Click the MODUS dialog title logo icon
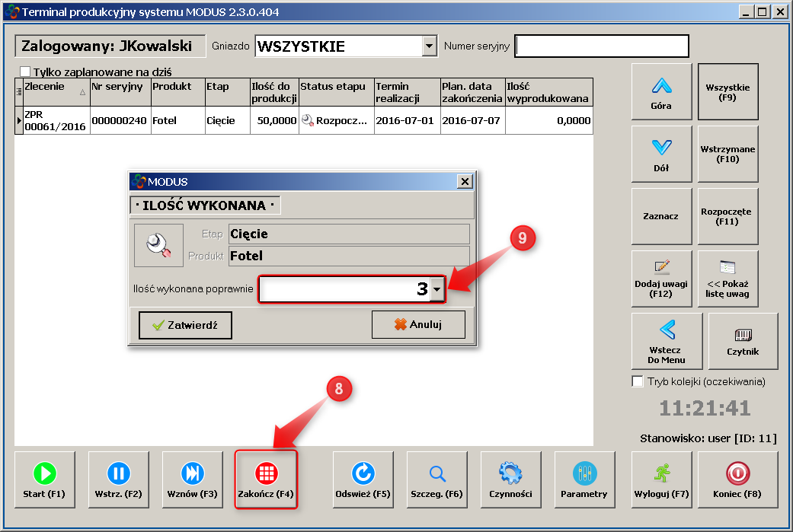 (139, 181)
